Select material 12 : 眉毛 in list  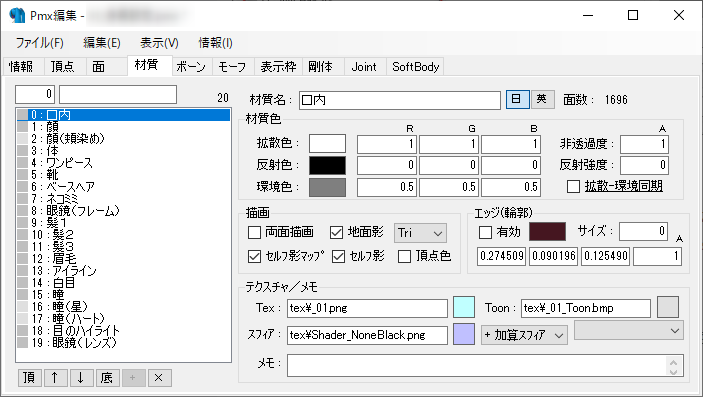tap(123, 259)
